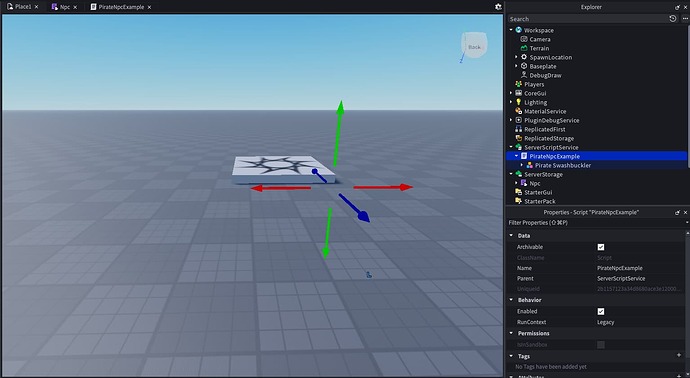The width and height of the screenshot is (690, 378).
Task: Select ReplicatedStorage in the Explorer
Action: click(x=549, y=138)
